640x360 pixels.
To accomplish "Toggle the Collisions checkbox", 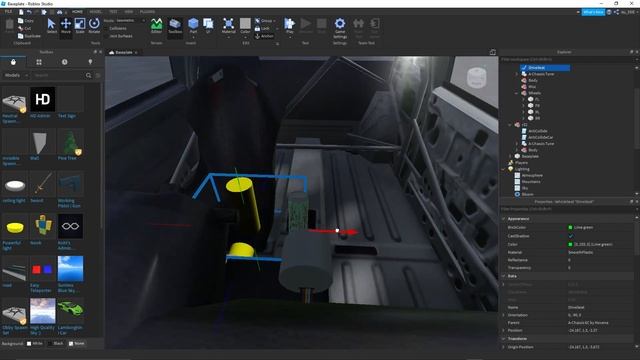I will [x=107, y=28].
